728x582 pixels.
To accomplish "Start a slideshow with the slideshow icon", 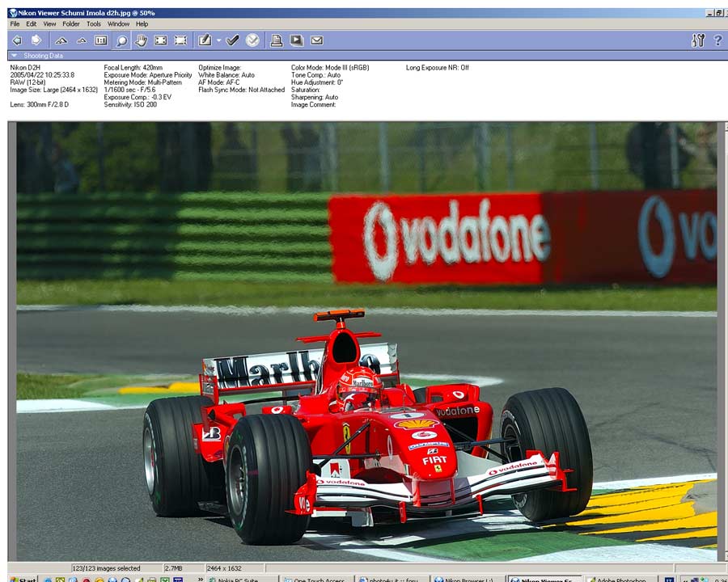I will [298, 40].
